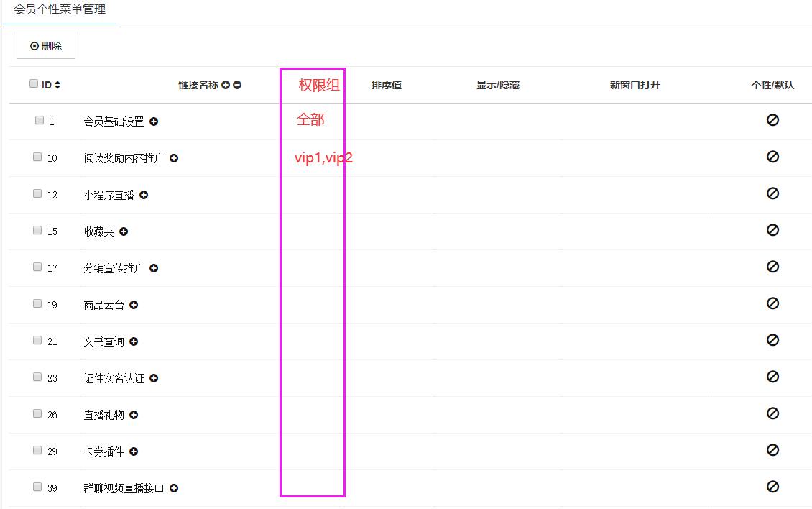Click the 个性/默认 column header

pyautogui.click(x=772, y=85)
